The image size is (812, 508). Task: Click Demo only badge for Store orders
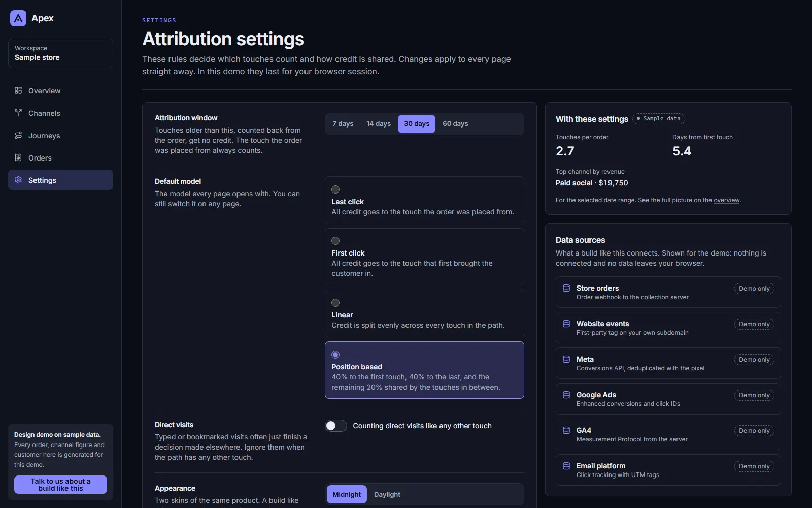[x=754, y=289]
